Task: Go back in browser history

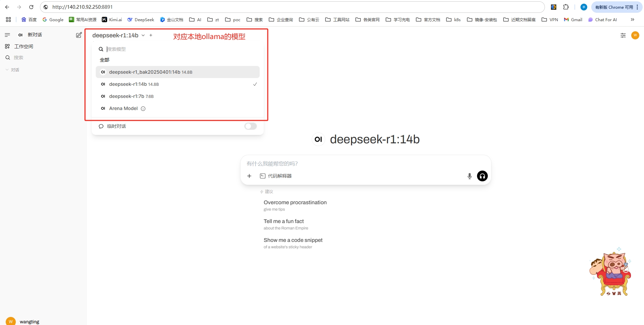Action: [x=7, y=7]
